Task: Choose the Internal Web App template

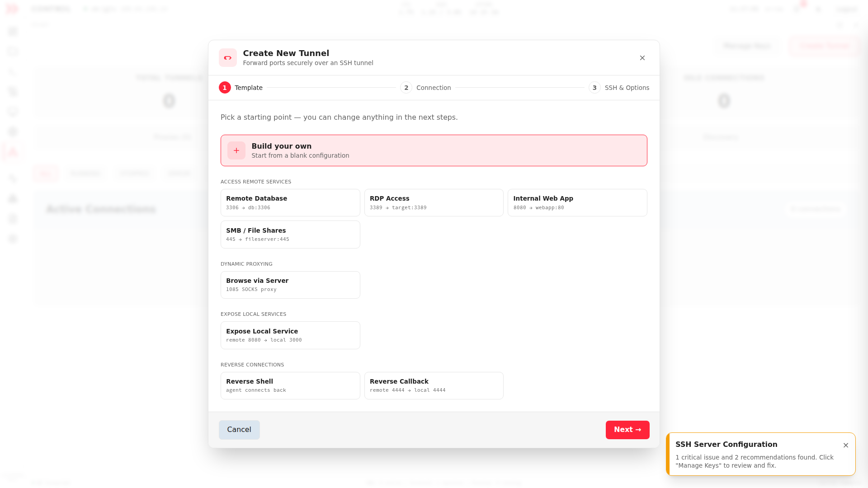Action: click(577, 202)
